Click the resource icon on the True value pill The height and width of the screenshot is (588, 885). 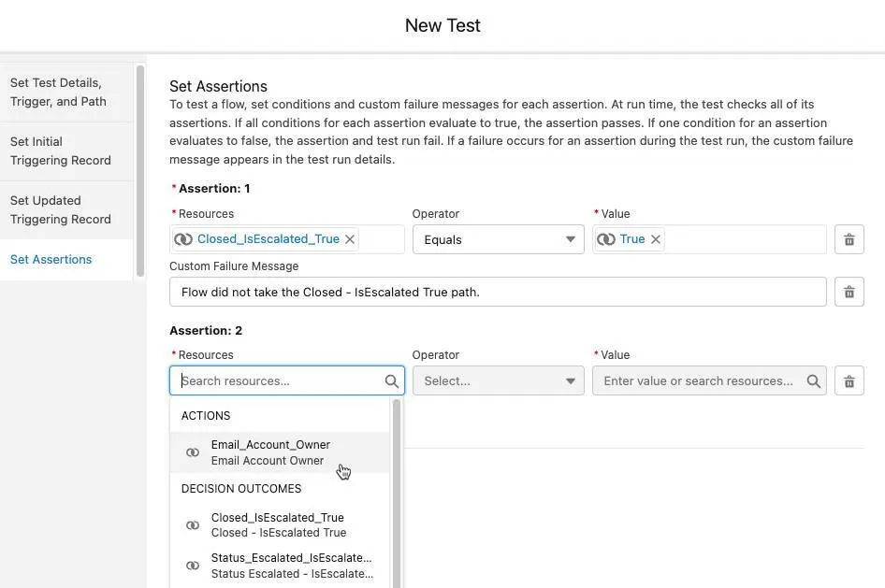[x=605, y=237]
